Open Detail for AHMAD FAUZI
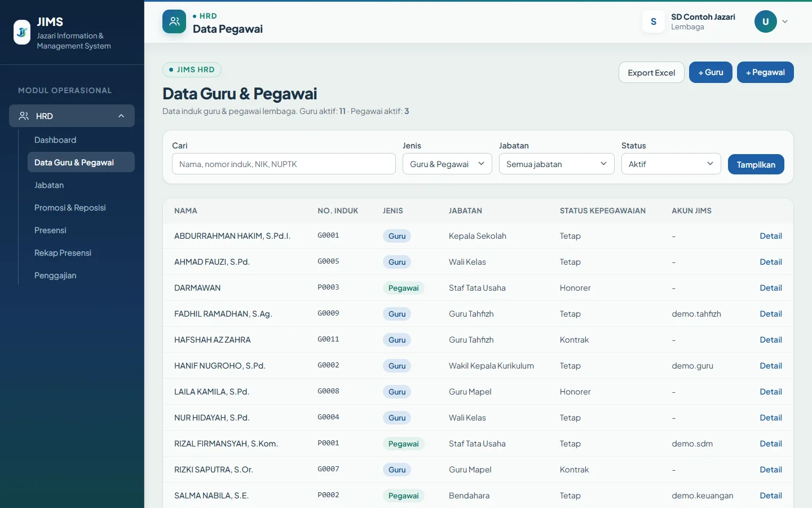Viewport: 812px width, 508px height. [x=770, y=262]
